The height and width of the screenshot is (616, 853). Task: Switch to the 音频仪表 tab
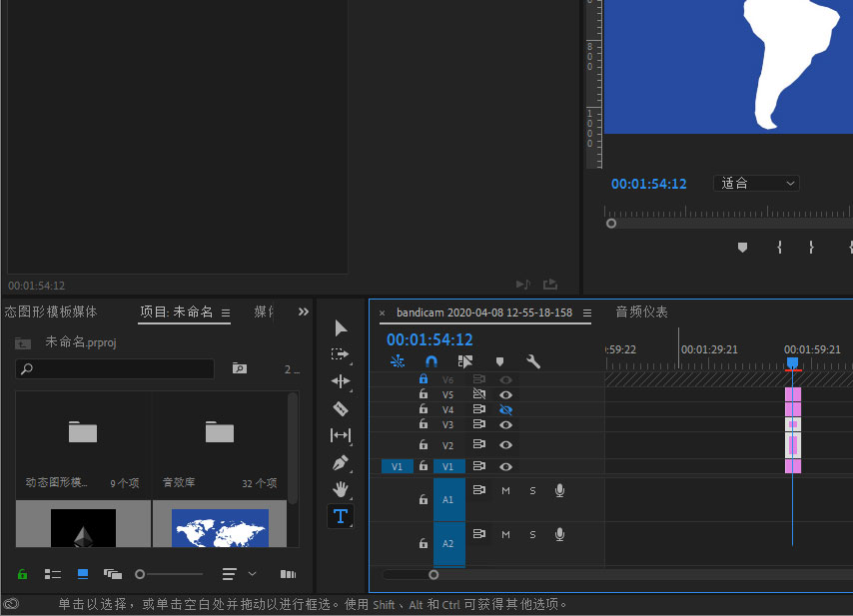pos(641,312)
